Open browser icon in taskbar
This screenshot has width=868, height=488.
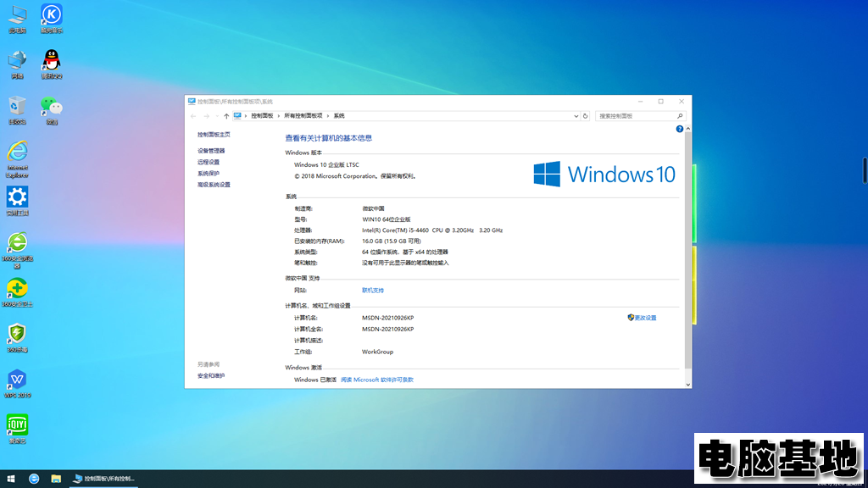pyautogui.click(x=34, y=479)
